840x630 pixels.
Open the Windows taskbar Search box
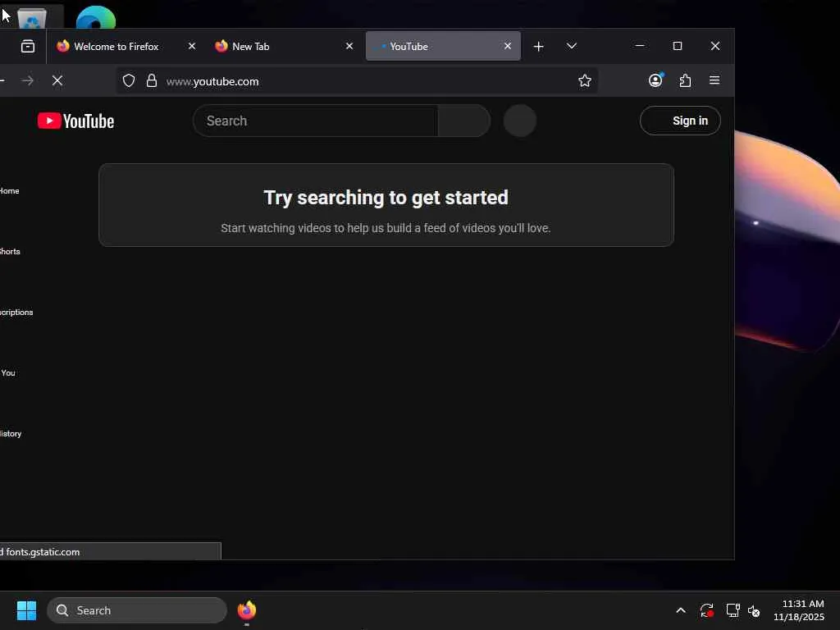[137, 610]
